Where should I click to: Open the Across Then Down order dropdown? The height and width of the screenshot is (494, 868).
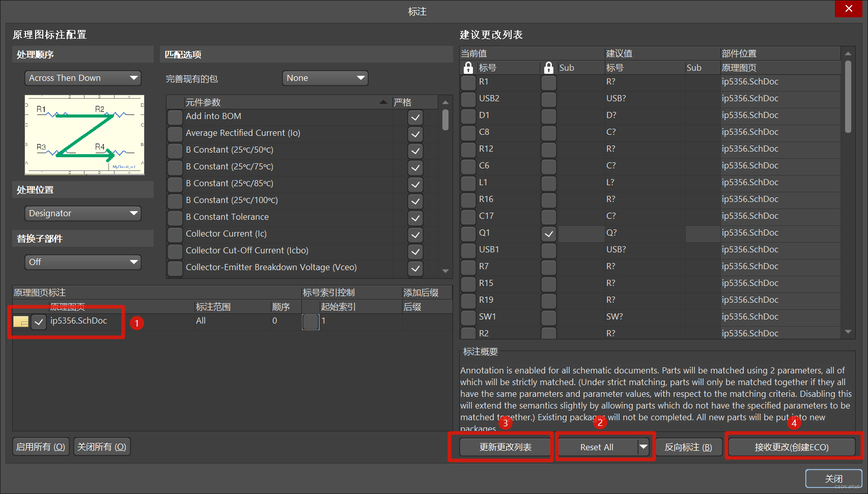(x=83, y=78)
